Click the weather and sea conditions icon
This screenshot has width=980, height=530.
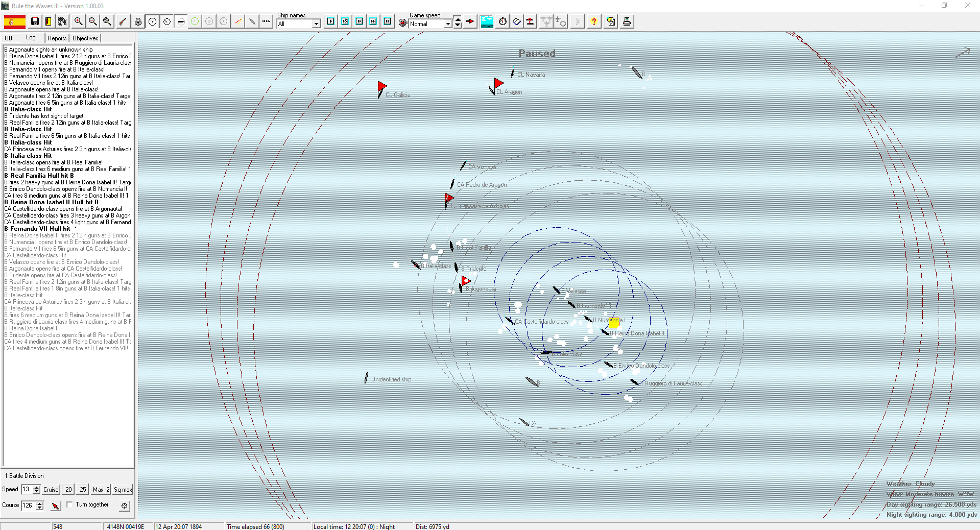click(x=487, y=21)
